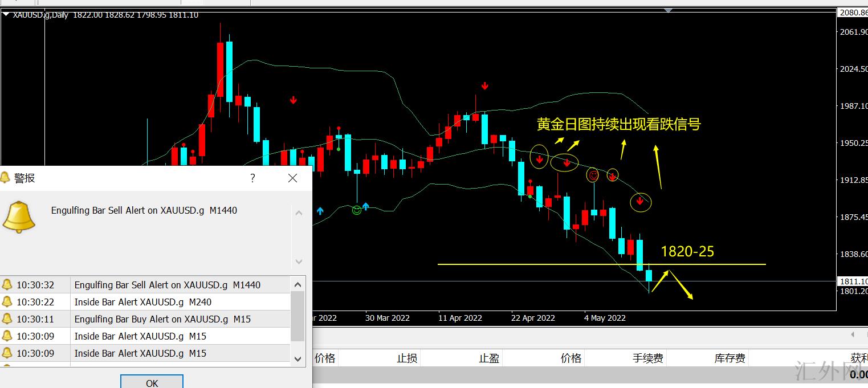Click the alert list scrollbar thumb
This screenshot has height=388, width=868.
(x=298, y=316)
